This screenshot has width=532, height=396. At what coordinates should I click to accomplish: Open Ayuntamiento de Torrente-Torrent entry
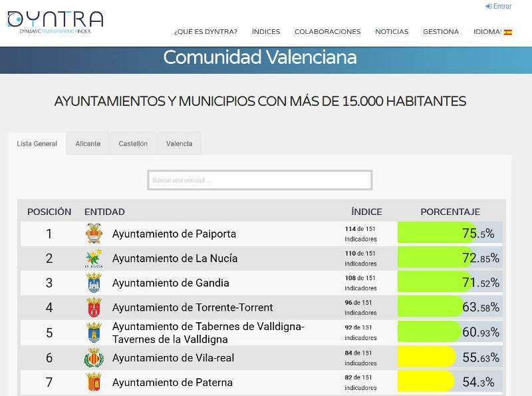click(192, 307)
